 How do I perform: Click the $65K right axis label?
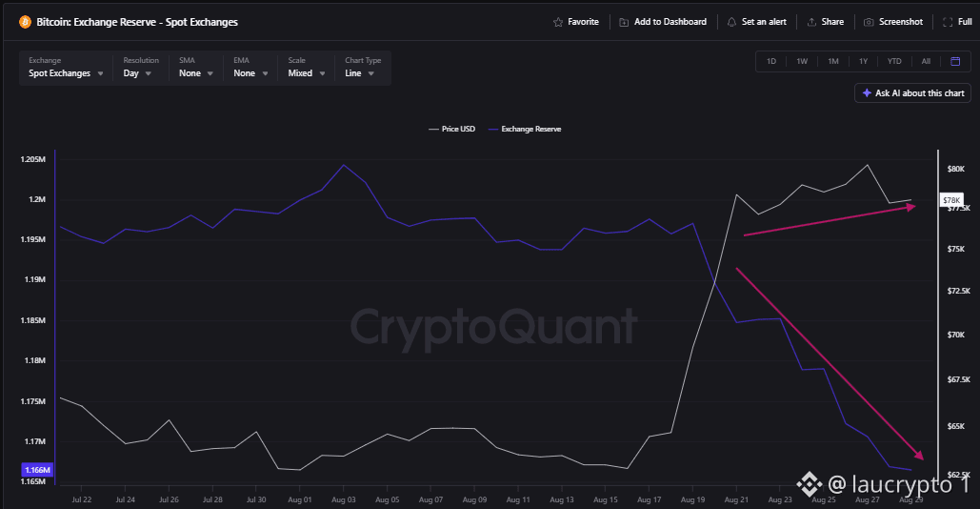coord(955,426)
